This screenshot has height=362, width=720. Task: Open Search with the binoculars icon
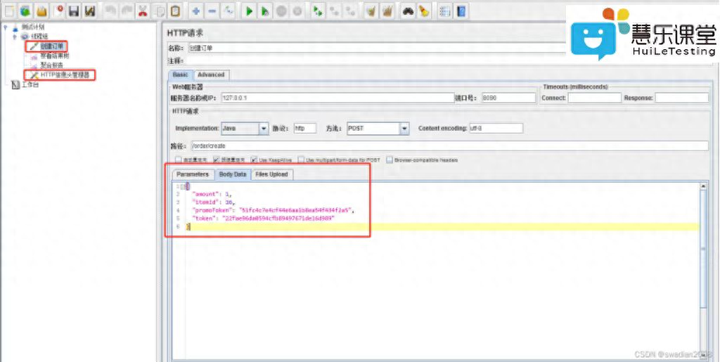408,11
